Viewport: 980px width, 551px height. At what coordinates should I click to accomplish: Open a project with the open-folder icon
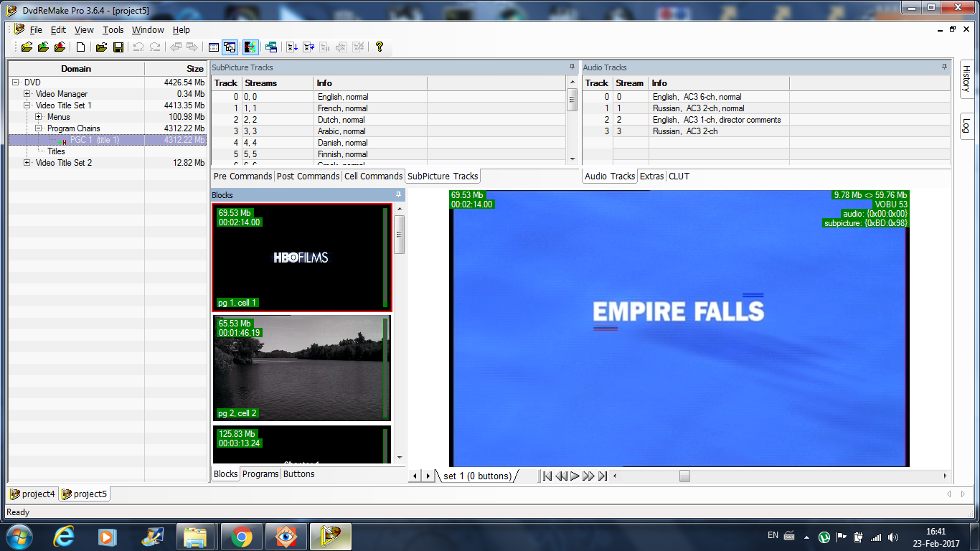tap(101, 47)
